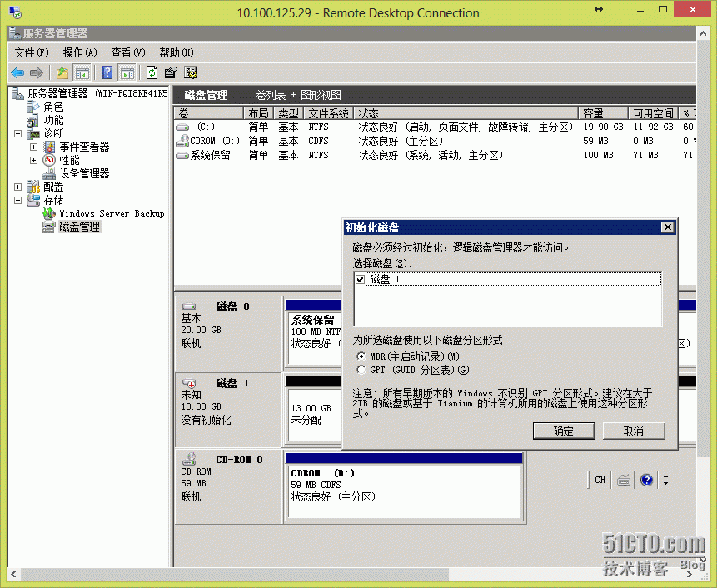The height and width of the screenshot is (588, 717).
Task: Select the 类型 column header
Action: click(288, 113)
